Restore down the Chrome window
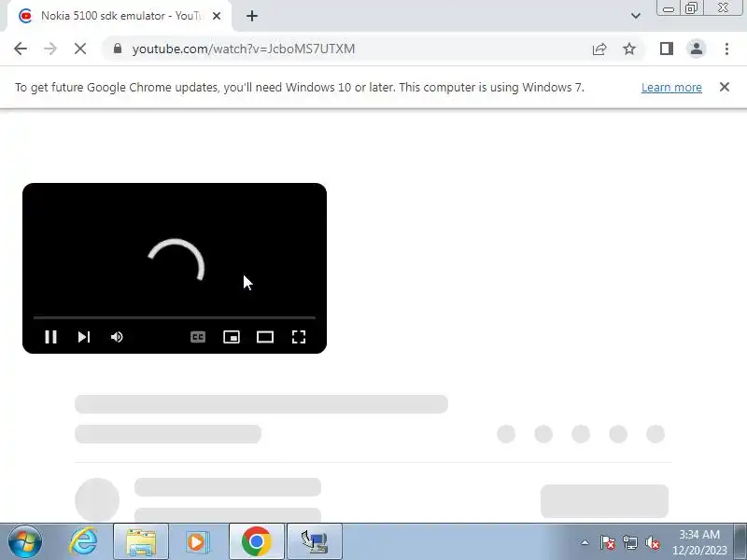747x560 pixels. [691, 8]
